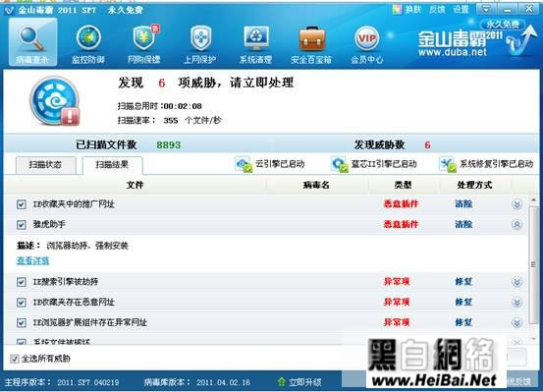Open the 查看详情 link
Image resolution: width=543 pixels, height=392 pixels.
[x=33, y=260]
